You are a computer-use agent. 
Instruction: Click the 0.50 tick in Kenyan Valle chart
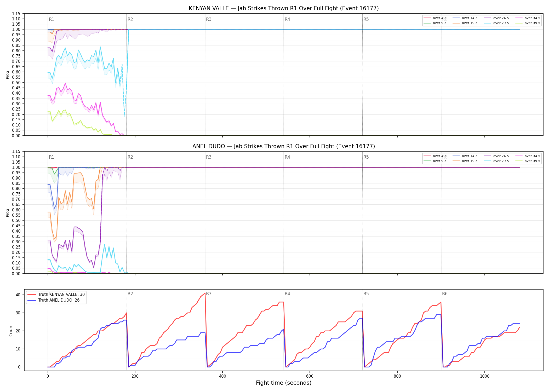coord(16,83)
